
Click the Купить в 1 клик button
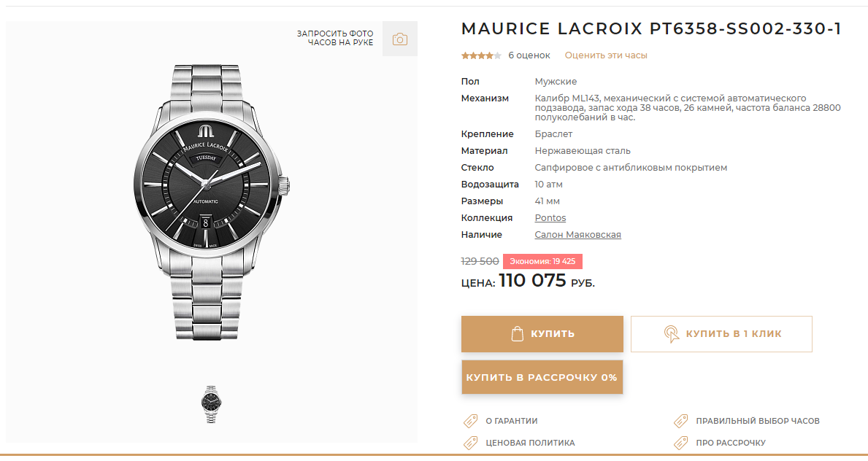pos(721,334)
